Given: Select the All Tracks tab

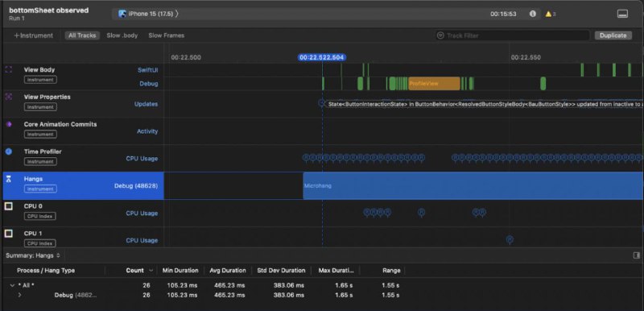Looking at the screenshot, I should [x=82, y=35].
